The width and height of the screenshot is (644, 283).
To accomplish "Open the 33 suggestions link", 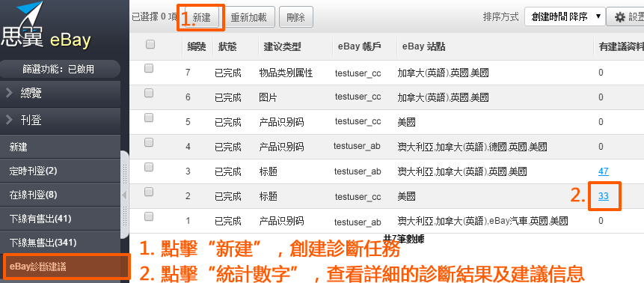I will [x=604, y=196].
